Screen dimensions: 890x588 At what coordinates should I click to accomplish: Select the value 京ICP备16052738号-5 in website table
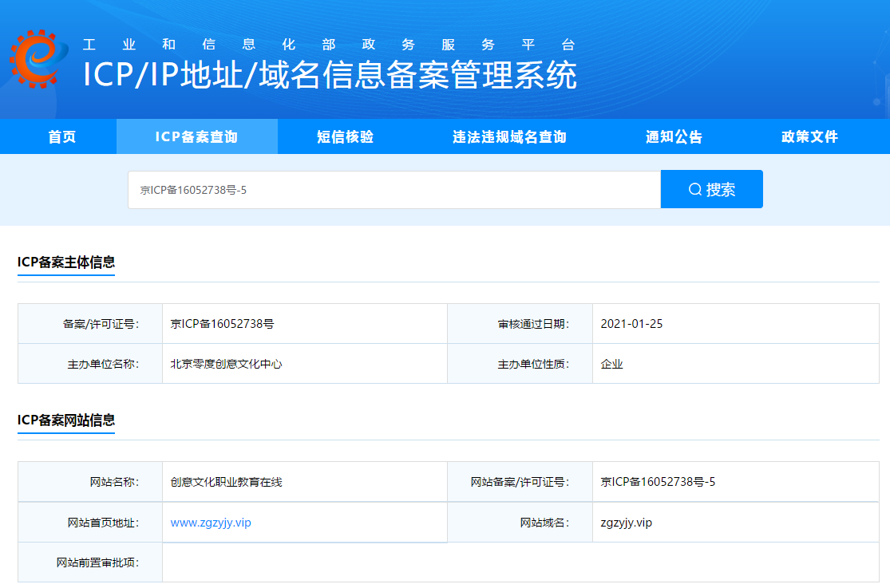[658, 482]
